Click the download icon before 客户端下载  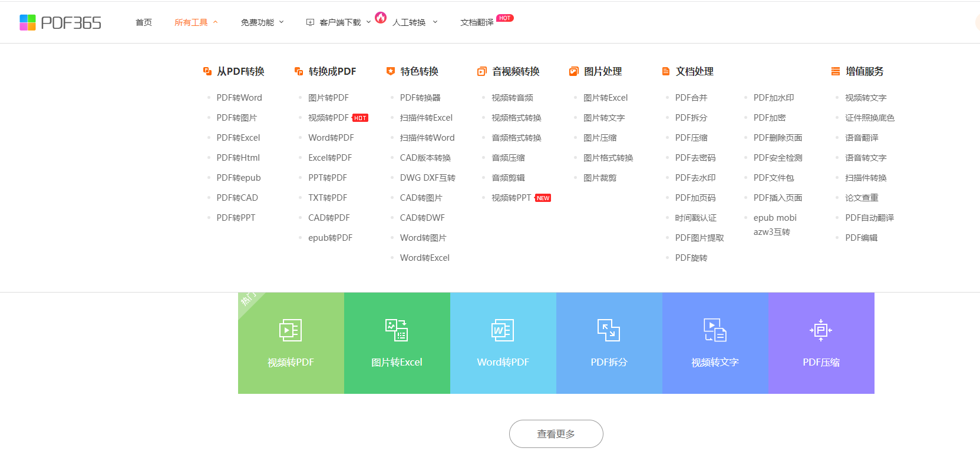310,22
